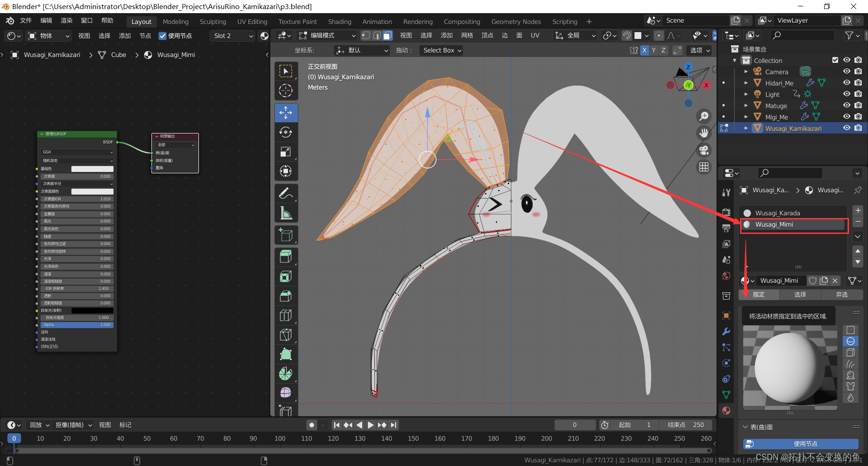This screenshot has width=868, height=466.
Task: Select the Scale tool icon
Action: (286, 152)
